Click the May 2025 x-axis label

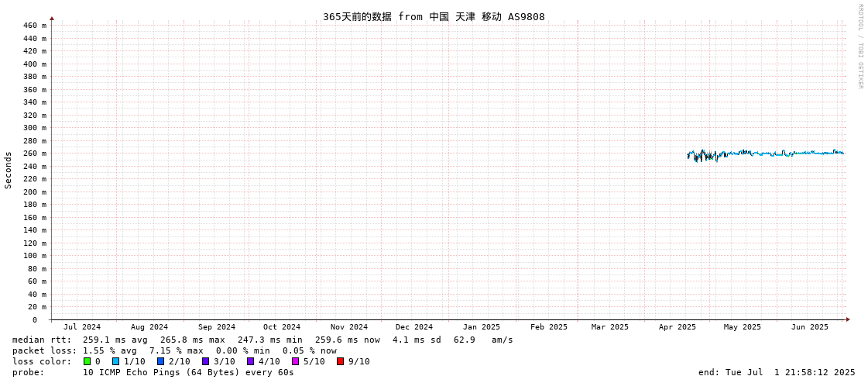[x=743, y=327]
